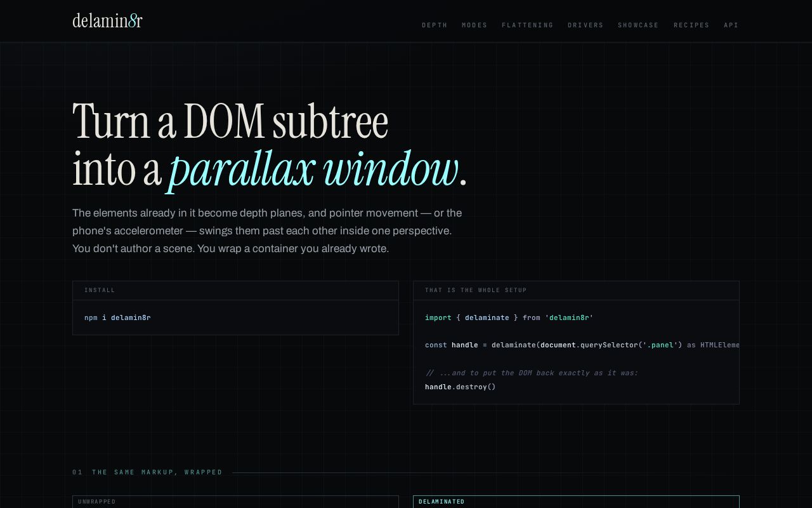Click the const handle = delaminate line
The width and height of the screenshot is (812, 508).
point(582,345)
